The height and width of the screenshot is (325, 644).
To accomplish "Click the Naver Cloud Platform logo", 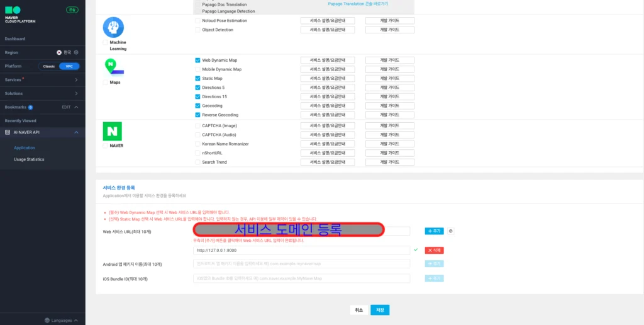I will tap(19, 14).
